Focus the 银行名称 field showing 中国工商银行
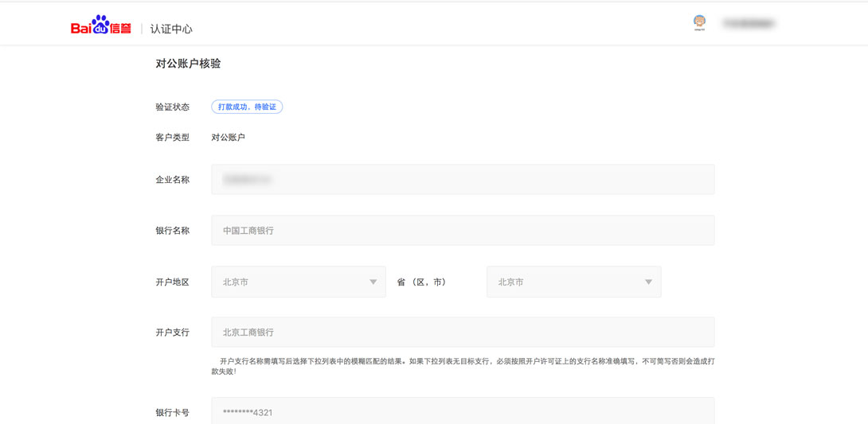The width and height of the screenshot is (868, 424). click(462, 231)
